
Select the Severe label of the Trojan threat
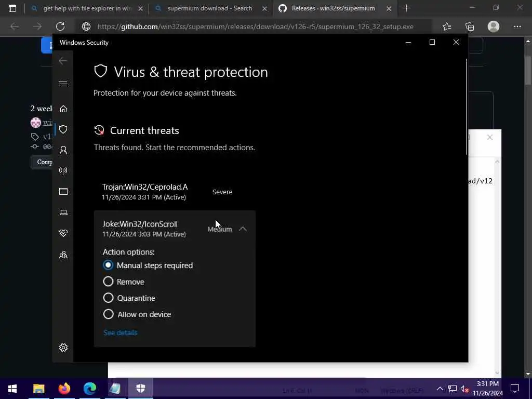(x=222, y=192)
